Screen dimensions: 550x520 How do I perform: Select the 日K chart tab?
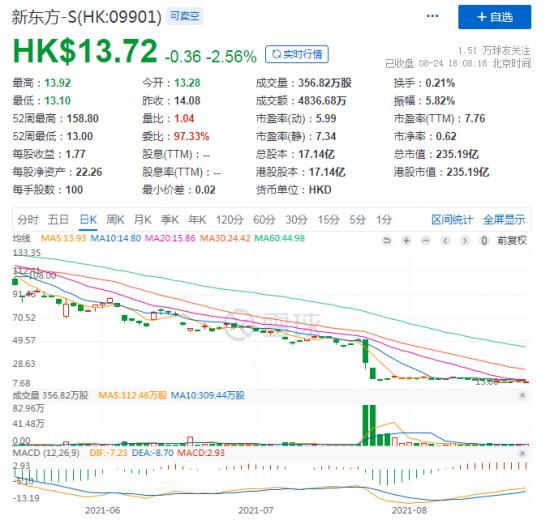point(88,220)
